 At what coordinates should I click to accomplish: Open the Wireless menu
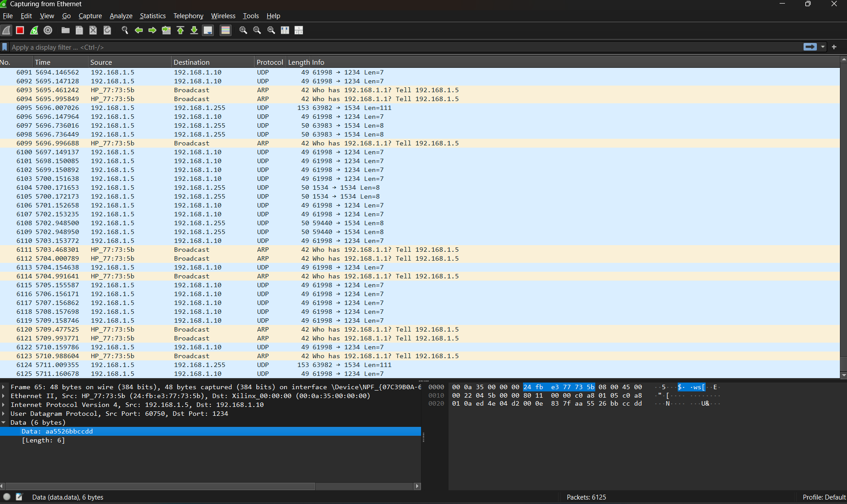coord(223,16)
